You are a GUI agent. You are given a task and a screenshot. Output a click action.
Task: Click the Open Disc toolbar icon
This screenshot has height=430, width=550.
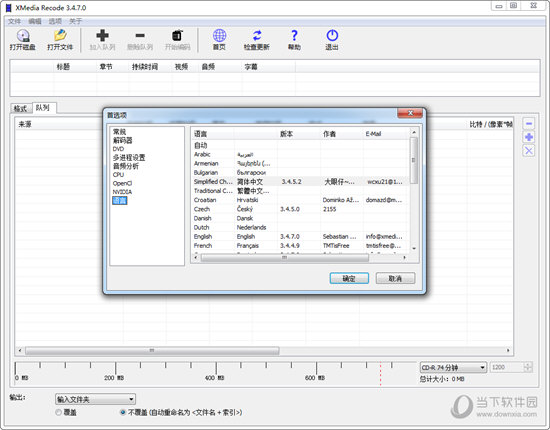click(23, 35)
